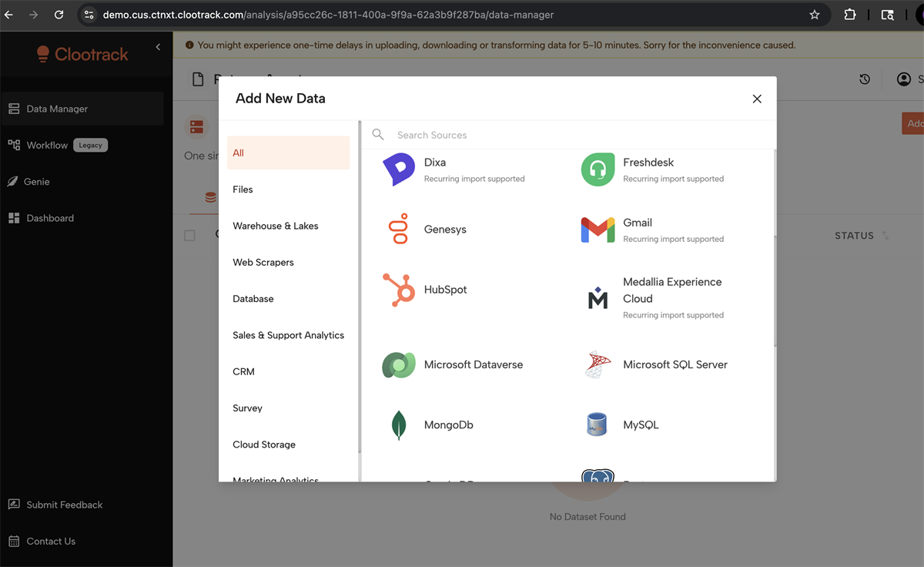Pick the Genesys source icon
Image resolution: width=924 pixels, height=567 pixels.
click(x=398, y=230)
